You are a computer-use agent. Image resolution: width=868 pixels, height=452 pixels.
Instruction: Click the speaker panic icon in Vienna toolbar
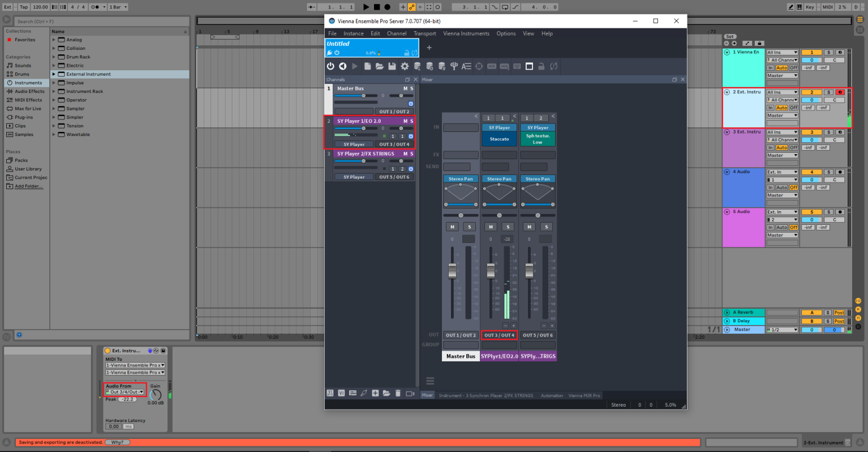tap(342, 66)
